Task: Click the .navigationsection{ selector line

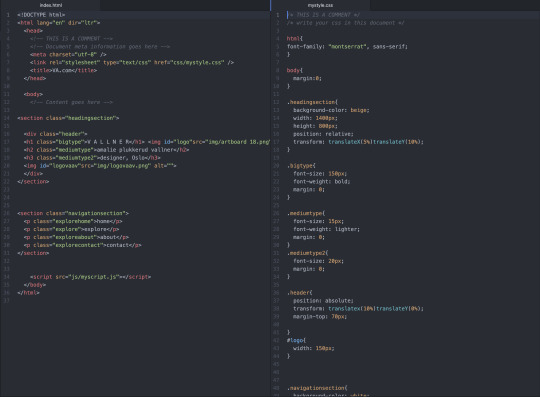Action: [x=317, y=388]
